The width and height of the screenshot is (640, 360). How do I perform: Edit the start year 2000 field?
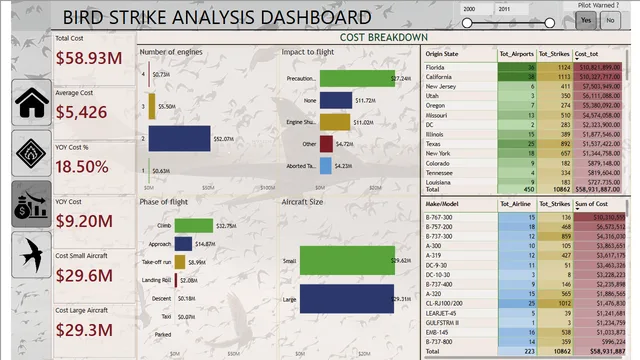click(476, 9)
